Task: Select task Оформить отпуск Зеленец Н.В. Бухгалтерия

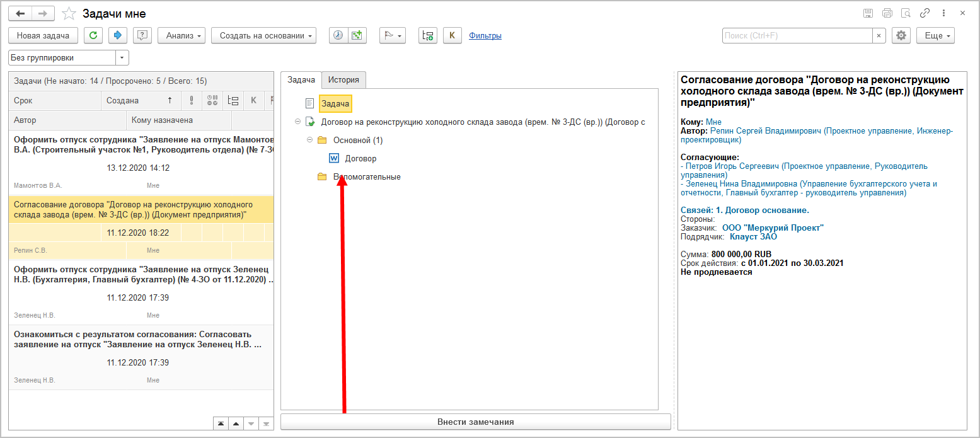Action: [141, 292]
